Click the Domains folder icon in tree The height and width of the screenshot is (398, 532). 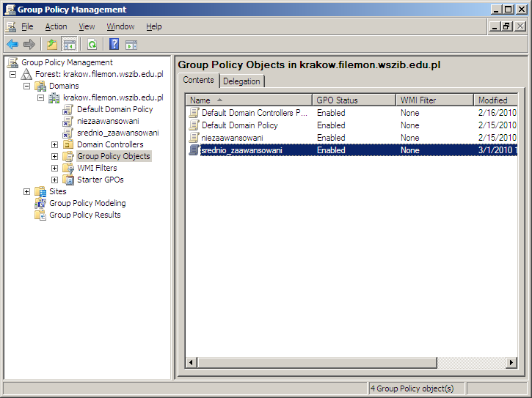tap(40, 86)
